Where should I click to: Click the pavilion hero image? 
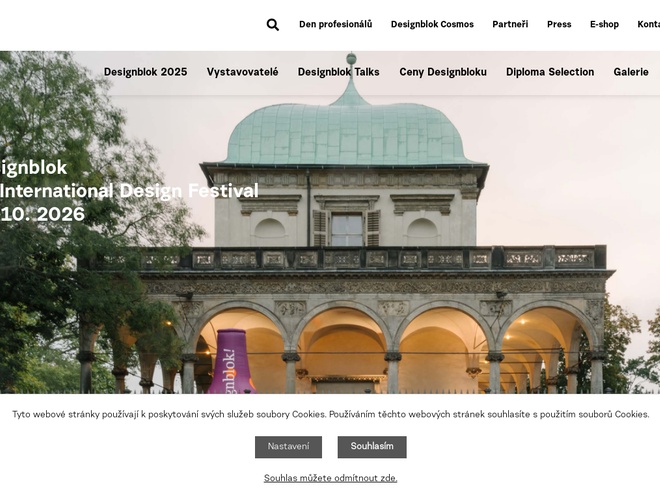coord(400,250)
